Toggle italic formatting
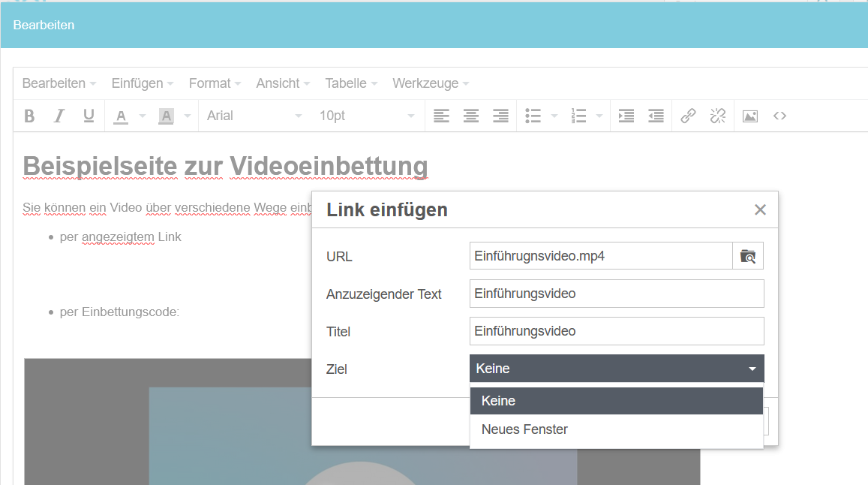This screenshot has height=485, width=868. coord(59,116)
